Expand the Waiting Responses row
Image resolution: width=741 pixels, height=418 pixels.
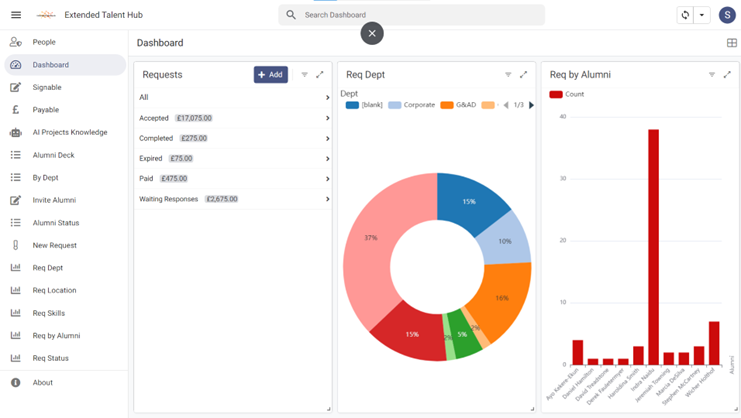[x=327, y=199]
